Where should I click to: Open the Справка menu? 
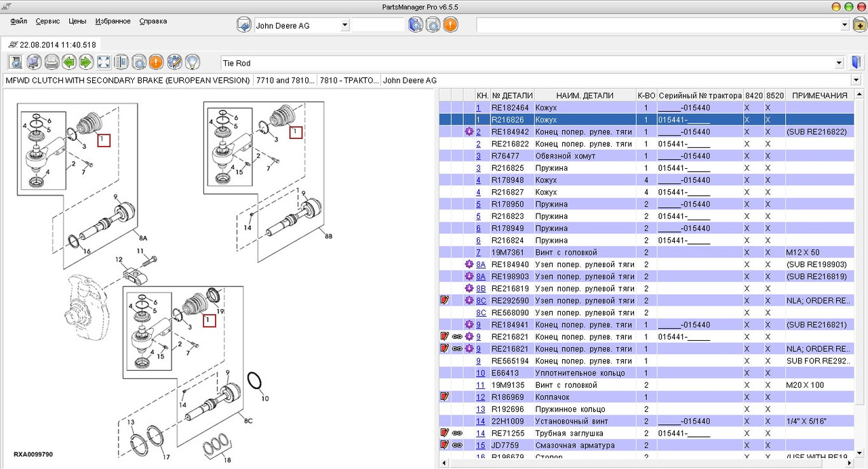(x=153, y=21)
